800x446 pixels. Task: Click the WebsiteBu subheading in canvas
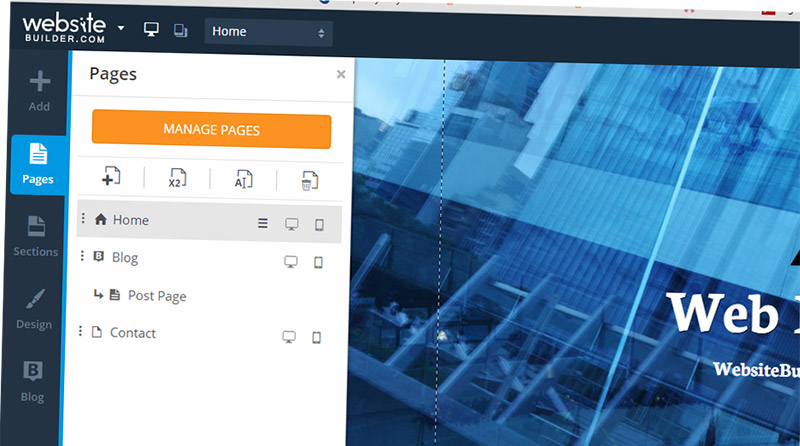[756, 369]
